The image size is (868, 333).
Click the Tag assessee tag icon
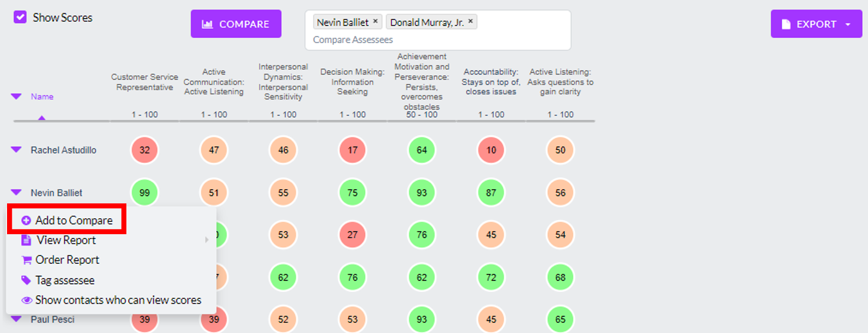click(x=26, y=280)
